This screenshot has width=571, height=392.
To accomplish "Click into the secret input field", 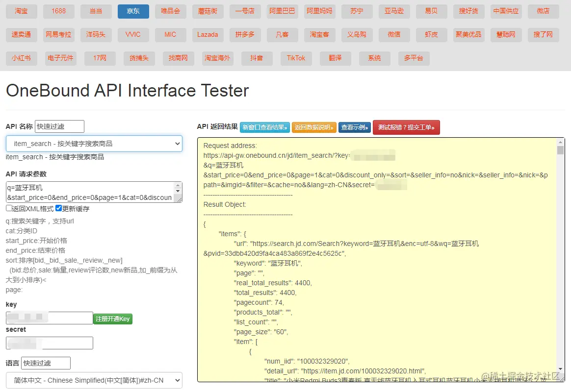I will pos(50,343).
